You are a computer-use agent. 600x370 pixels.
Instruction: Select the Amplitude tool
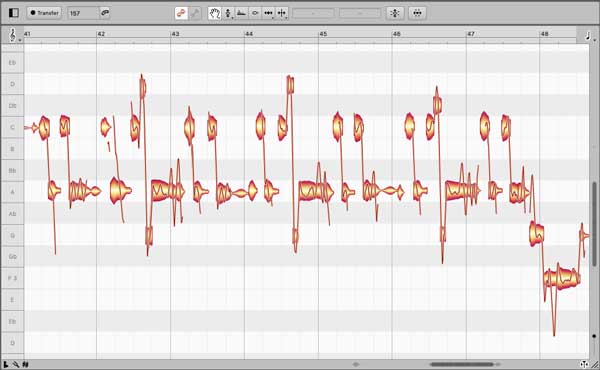255,13
